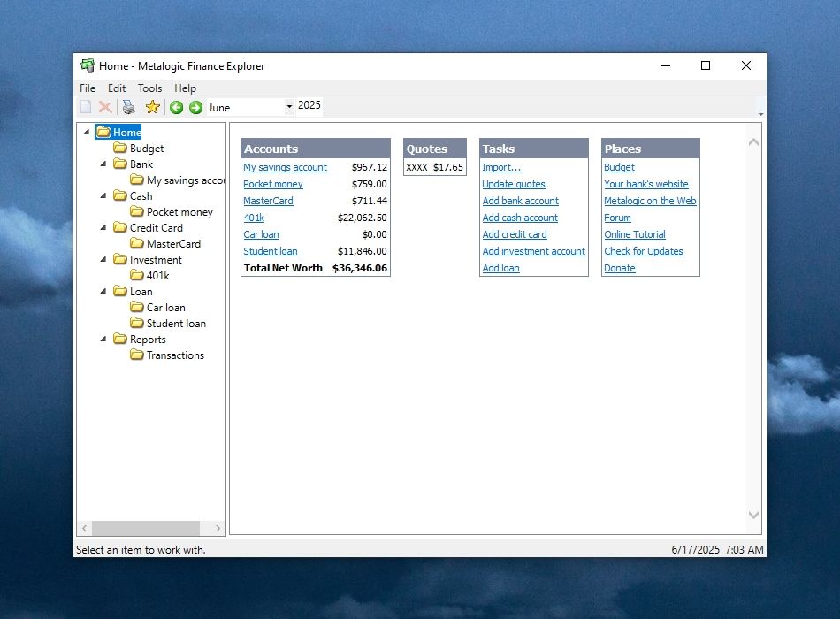Open the Help menu

pos(186,88)
